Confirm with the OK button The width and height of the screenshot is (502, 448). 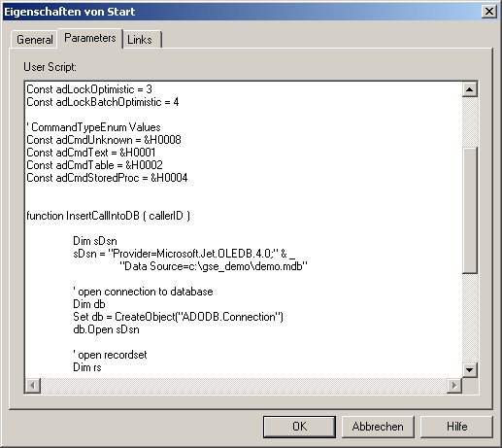pos(299,427)
